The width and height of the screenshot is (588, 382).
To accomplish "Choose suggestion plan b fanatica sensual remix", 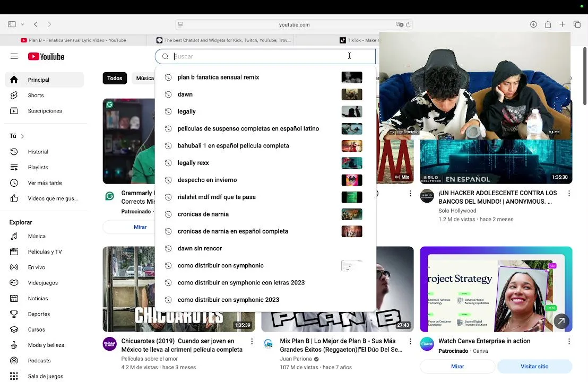I will 265,77.
